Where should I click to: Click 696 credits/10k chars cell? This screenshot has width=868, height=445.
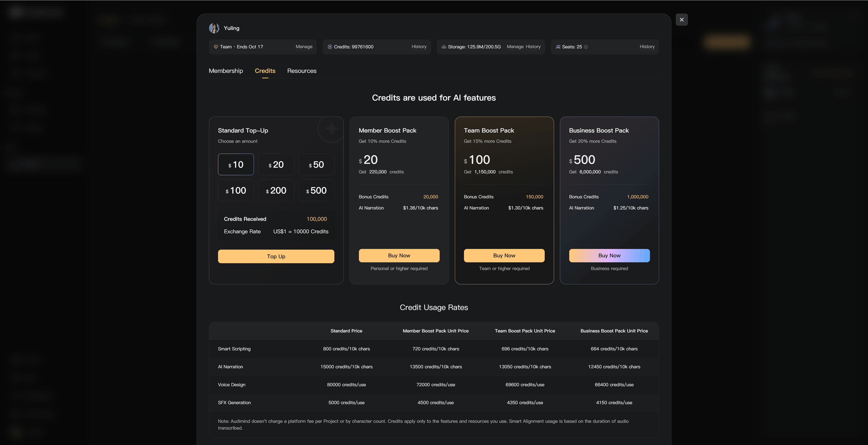pos(525,349)
